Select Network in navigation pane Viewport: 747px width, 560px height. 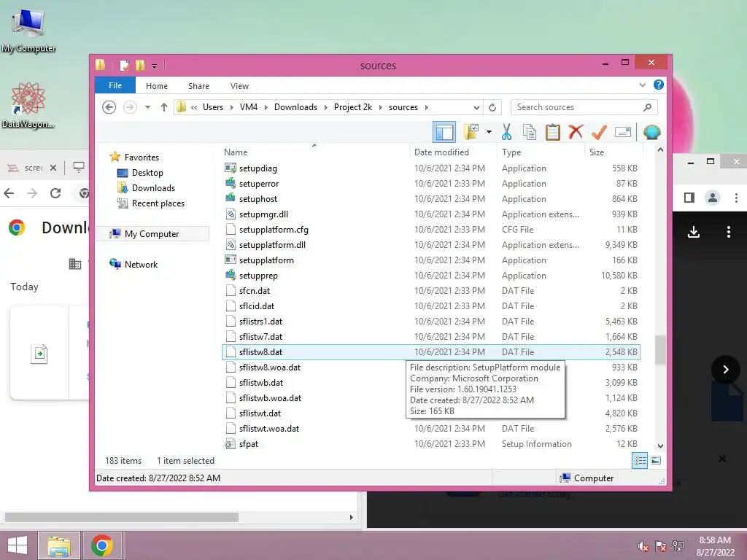coord(141,264)
